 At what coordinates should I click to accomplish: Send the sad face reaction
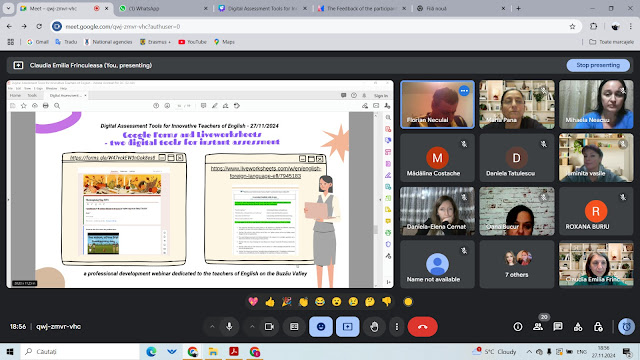click(353, 302)
